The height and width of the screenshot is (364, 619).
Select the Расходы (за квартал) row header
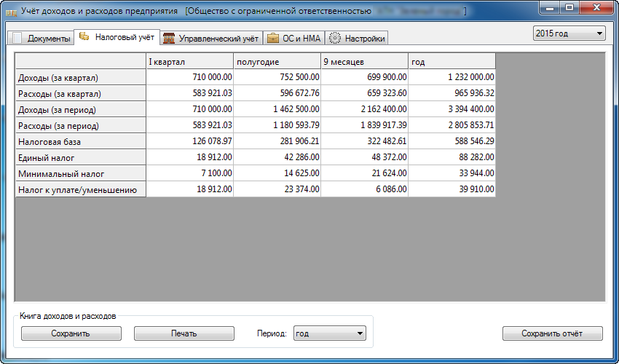[x=81, y=94]
